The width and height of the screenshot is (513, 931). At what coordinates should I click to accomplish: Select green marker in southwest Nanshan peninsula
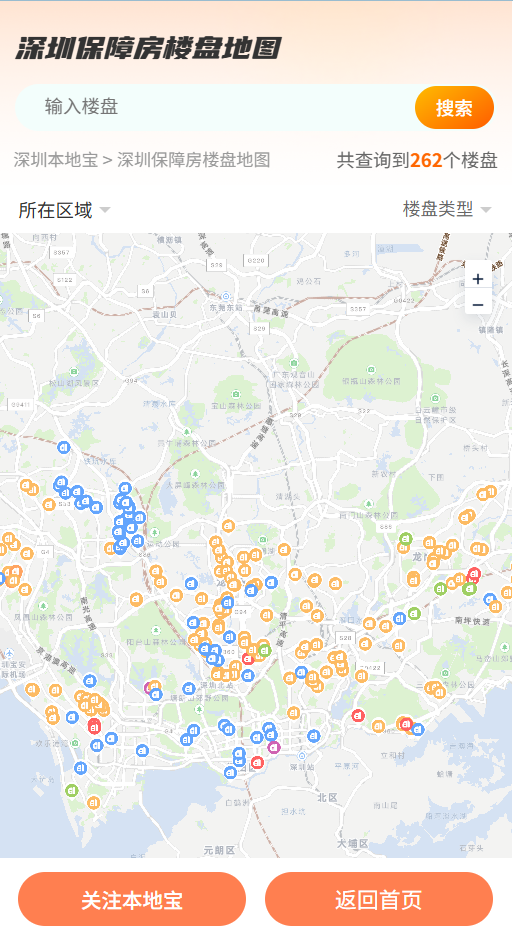point(72,790)
